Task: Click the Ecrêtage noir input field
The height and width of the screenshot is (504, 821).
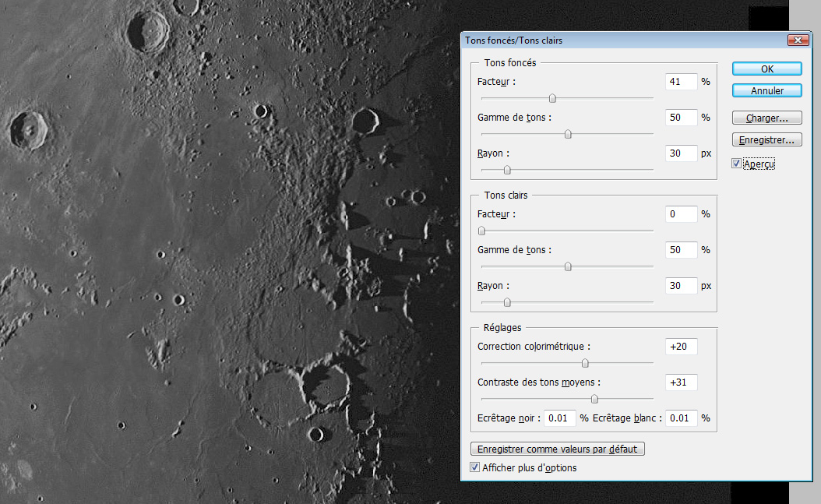Action: [559, 418]
